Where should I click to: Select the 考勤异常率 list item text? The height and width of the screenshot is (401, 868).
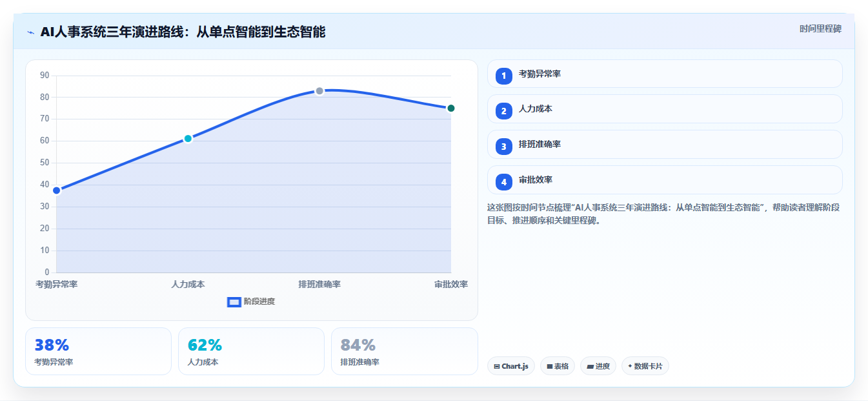coord(540,74)
